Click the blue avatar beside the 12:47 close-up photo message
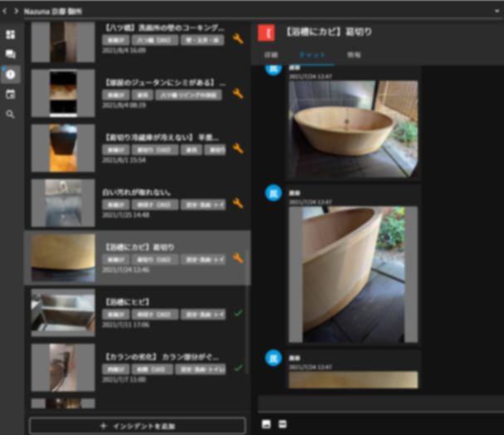This screenshot has width=504, height=435. (273, 193)
